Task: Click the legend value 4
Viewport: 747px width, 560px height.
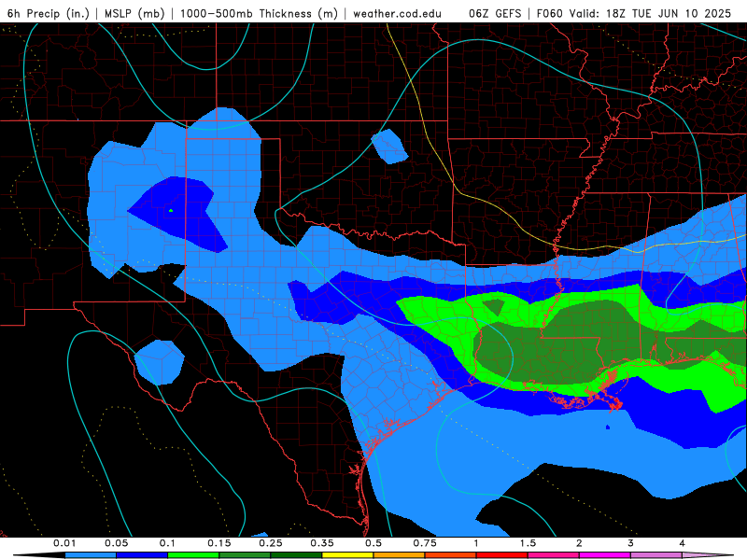Action: [x=683, y=543]
